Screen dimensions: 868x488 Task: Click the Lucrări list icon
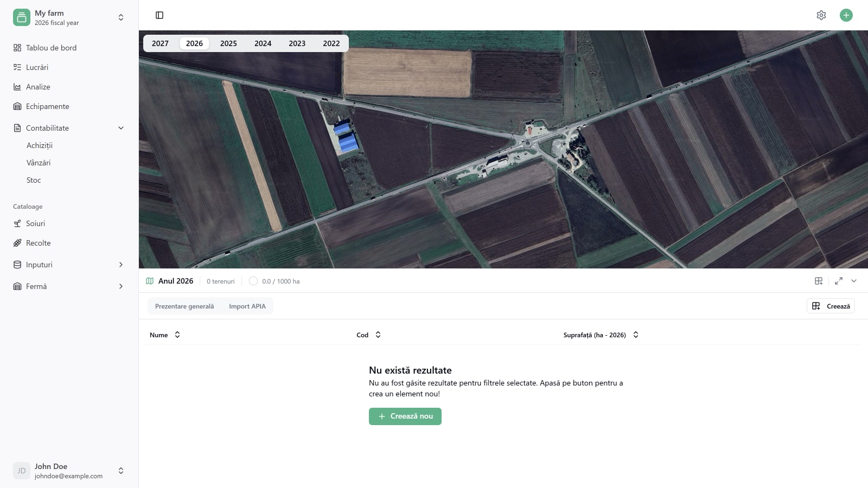17,67
